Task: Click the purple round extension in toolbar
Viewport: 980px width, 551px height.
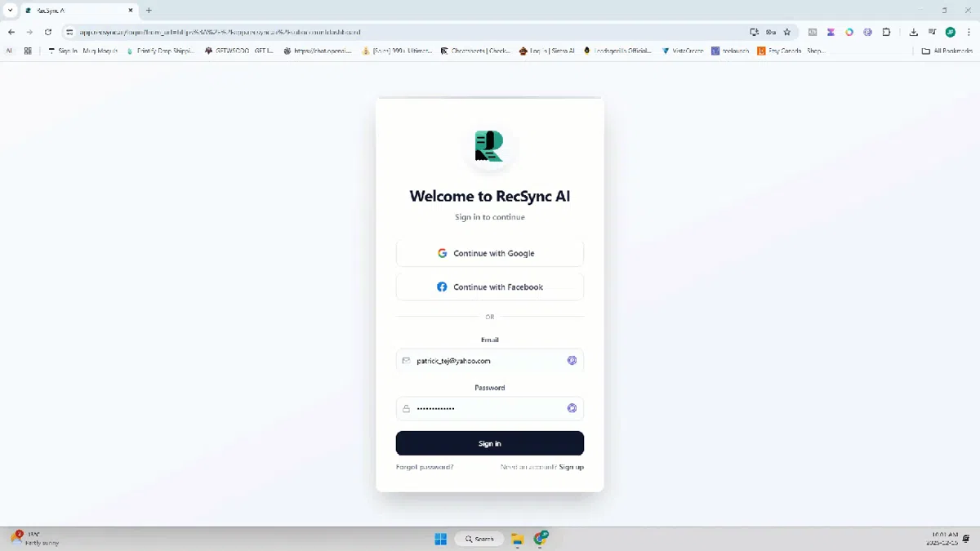Action: click(867, 32)
